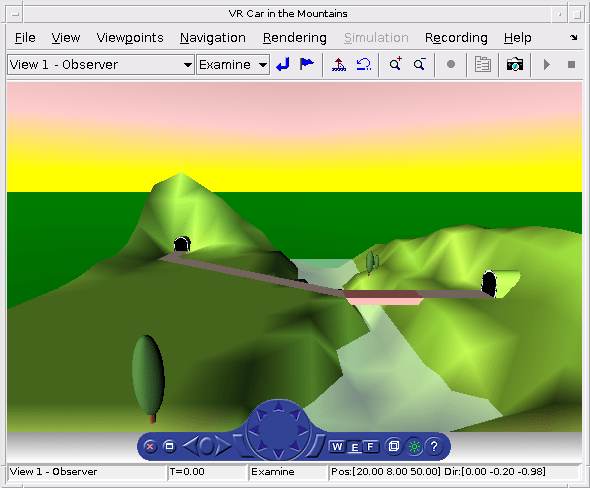
Task: Click the blue flag create viewpoint icon
Action: [x=307, y=64]
